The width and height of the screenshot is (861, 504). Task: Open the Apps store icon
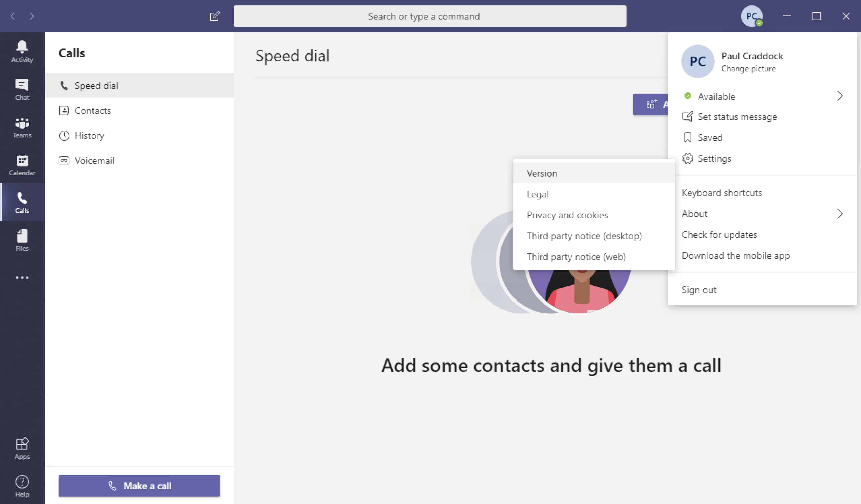[x=22, y=448]
